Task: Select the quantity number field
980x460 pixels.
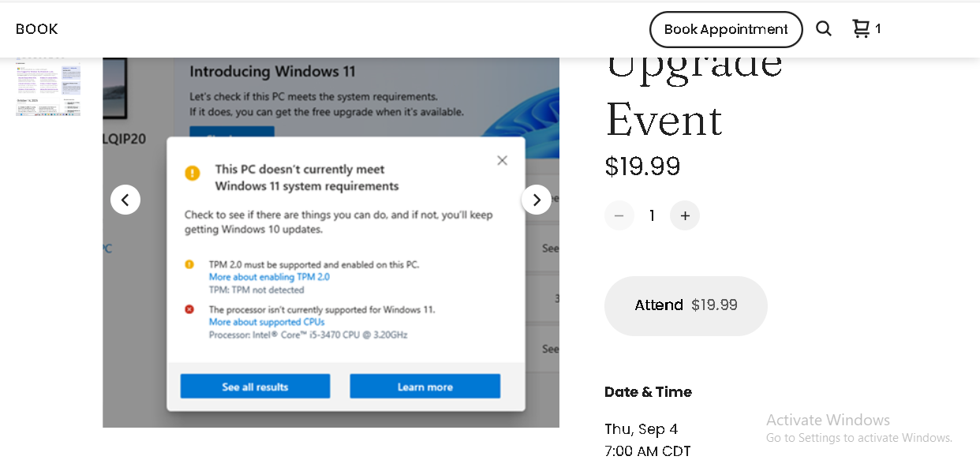Action: pos(652,215)
